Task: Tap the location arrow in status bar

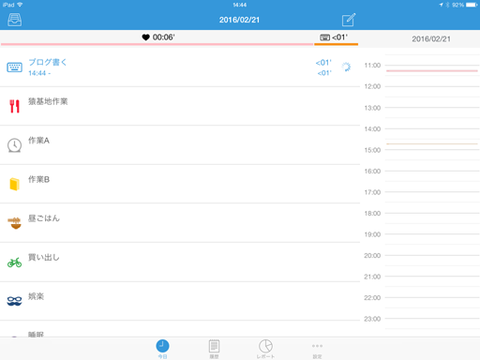Action: pyautogui.click(x=441, y=5)
